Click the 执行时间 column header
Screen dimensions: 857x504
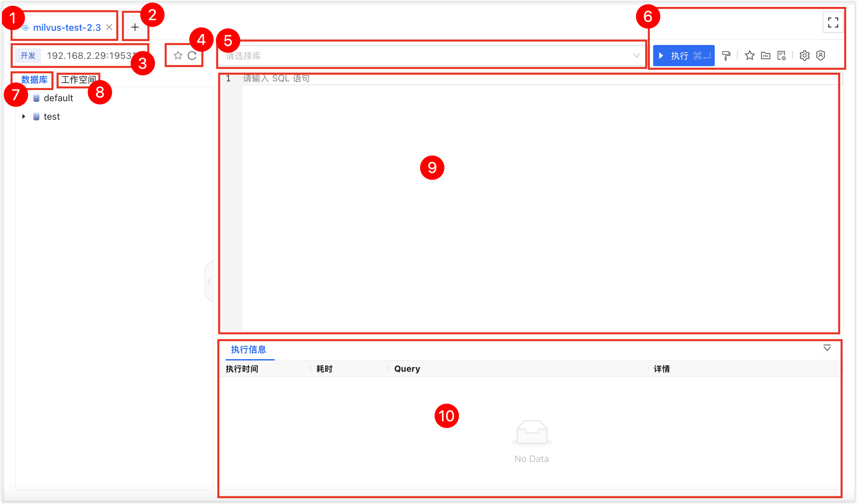click(x=242, y=369)
